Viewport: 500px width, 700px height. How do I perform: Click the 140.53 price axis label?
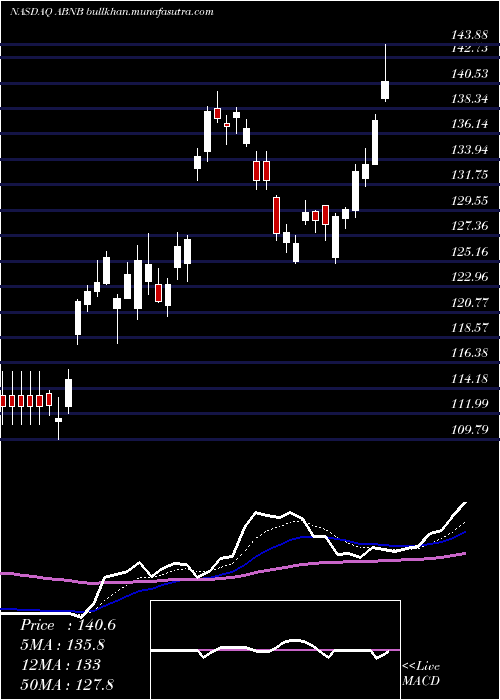470,74
